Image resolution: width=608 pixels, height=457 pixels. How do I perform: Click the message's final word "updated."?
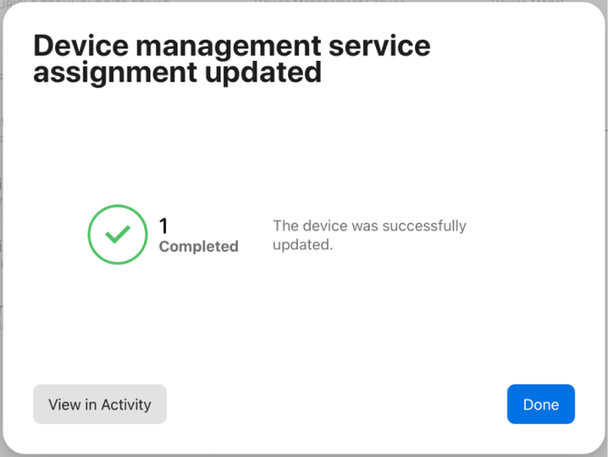[302, 244]
